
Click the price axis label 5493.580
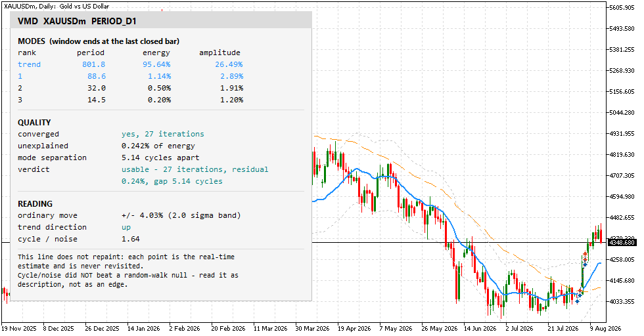[622, 29]
